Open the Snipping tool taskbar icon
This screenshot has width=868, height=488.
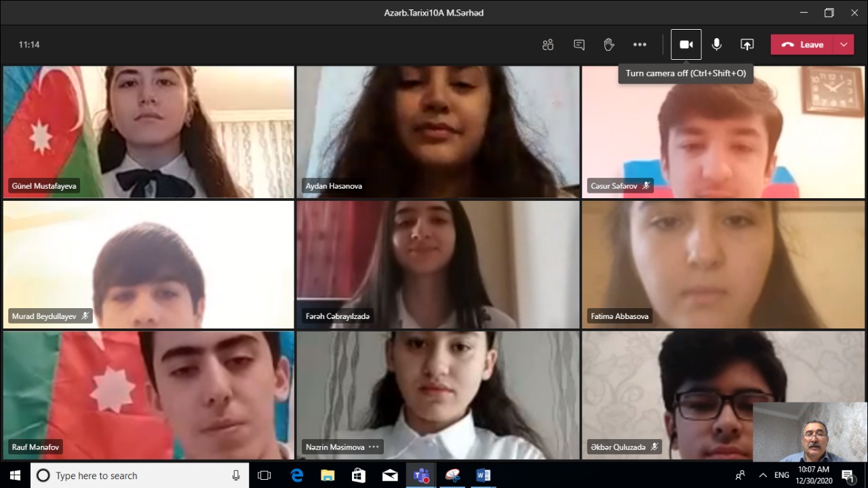pyautogui.click(x=452, y=475)
